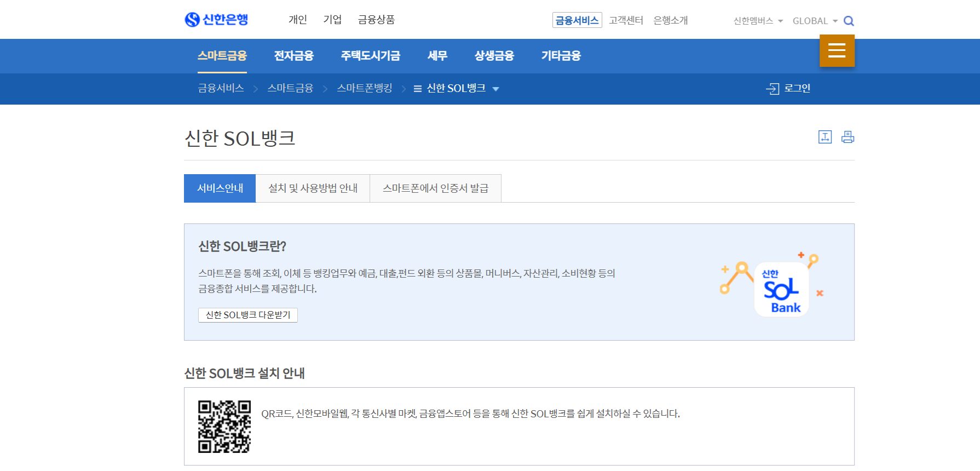Select the 기타금융 navigation item
The height and width of the screenshot is (471, 980).
coord(561,56)
